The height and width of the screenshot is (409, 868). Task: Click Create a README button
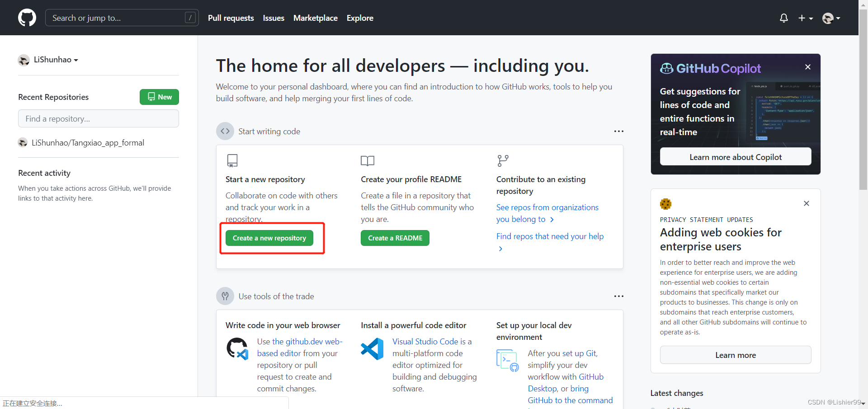395,238
